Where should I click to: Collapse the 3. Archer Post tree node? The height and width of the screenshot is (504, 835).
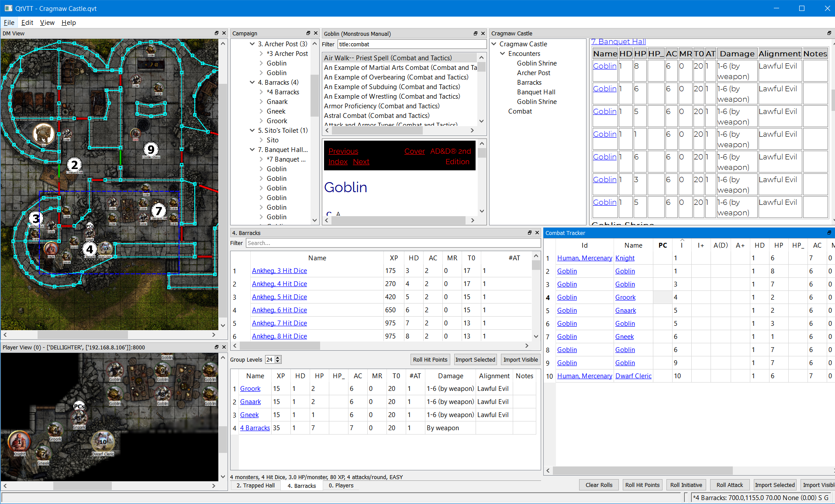252,44
